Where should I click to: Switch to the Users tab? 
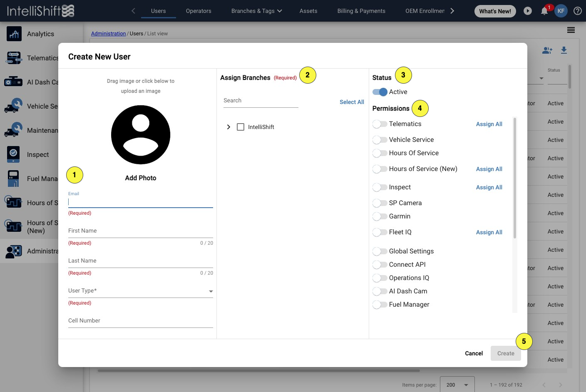pyautogui.click(x=158, y=11)
